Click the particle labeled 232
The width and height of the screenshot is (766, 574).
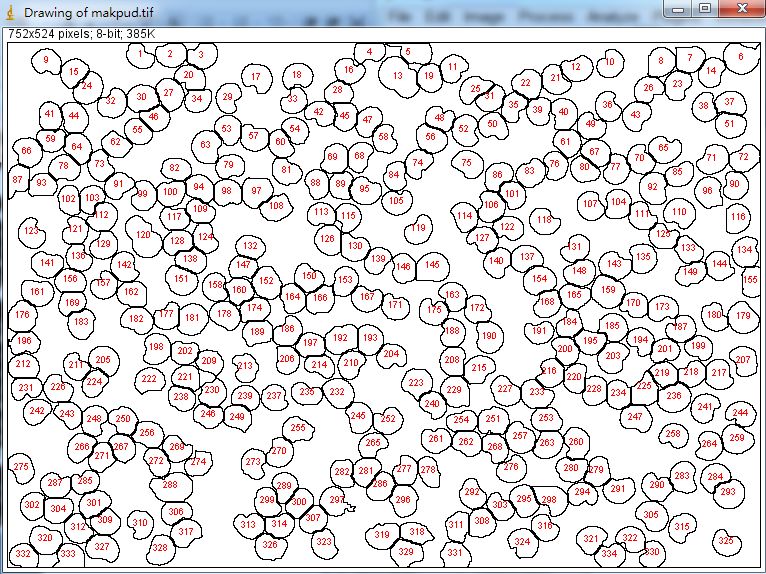point(338,393)
